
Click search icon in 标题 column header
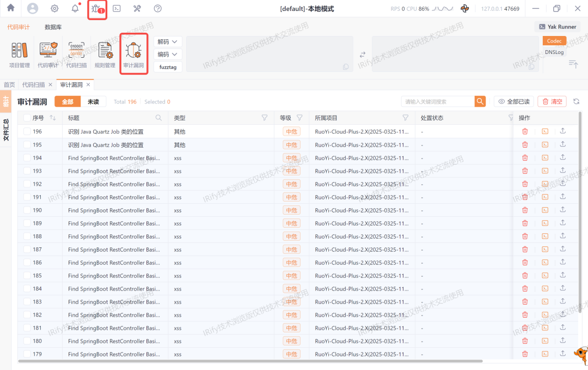158,118
